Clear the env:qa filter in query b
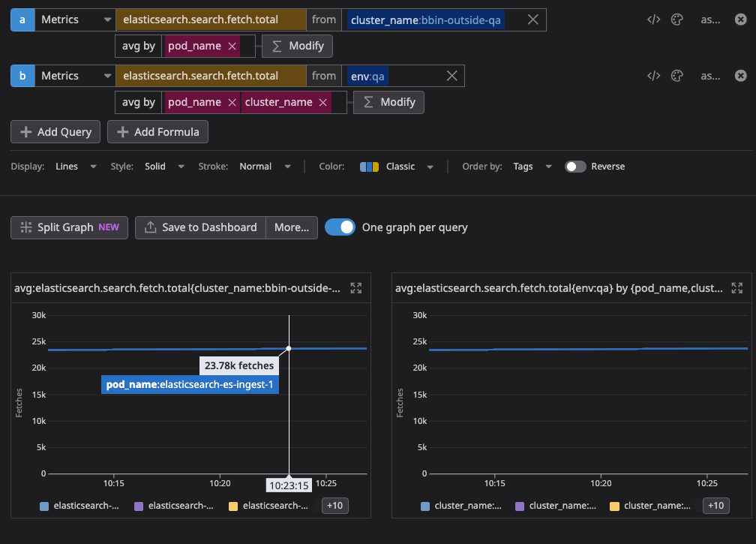Viewport: 756px width, 544px height. coord(452,76)
